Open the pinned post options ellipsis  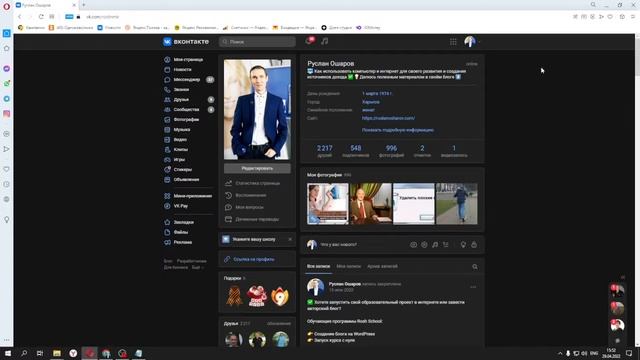click(473, 287)
